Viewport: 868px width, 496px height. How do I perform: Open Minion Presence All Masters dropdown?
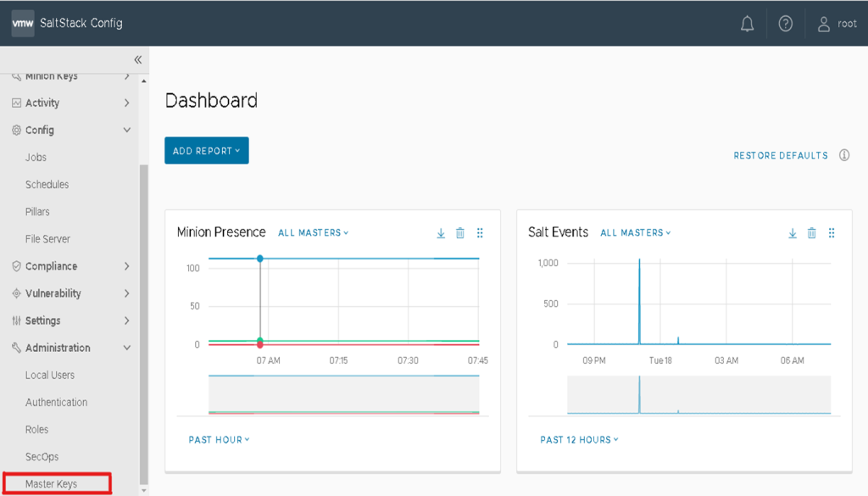tap(313, 232)
